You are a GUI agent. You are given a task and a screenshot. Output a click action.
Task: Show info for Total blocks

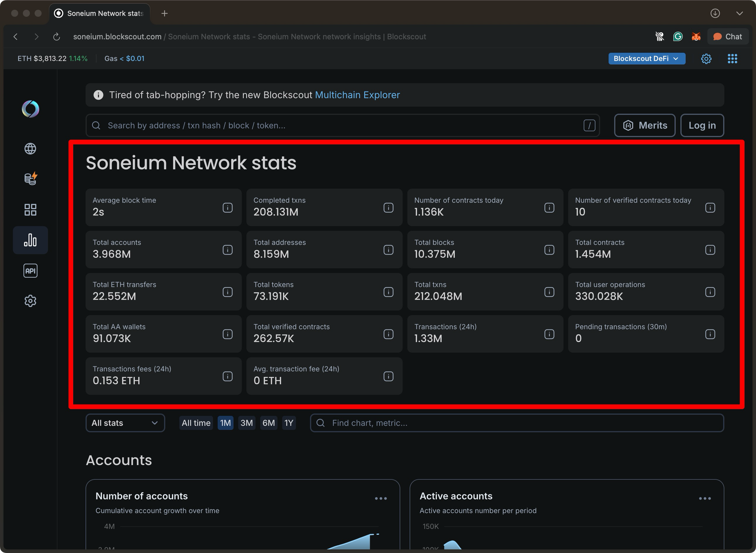click(x=549, y=250)
